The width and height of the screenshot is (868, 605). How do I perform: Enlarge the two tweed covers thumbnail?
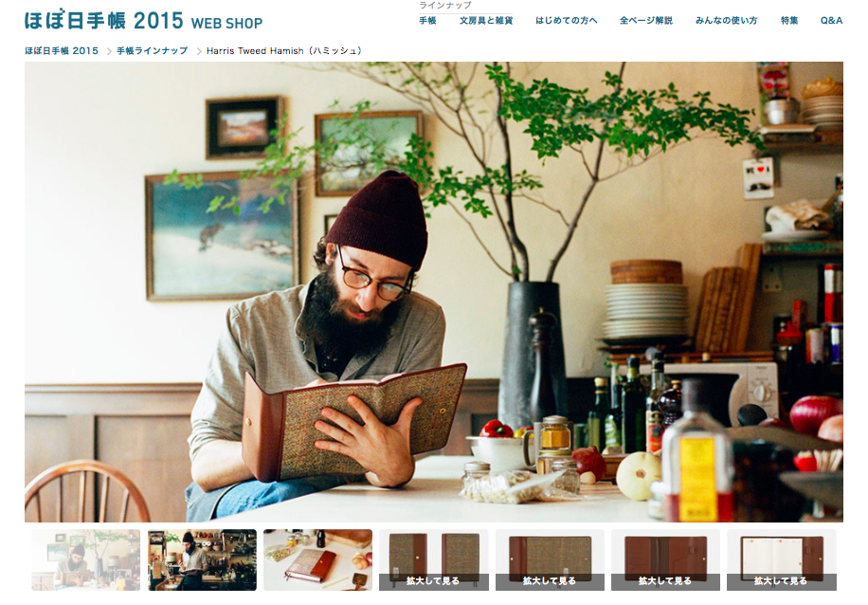pyautogui.click(x=433, y=560)
